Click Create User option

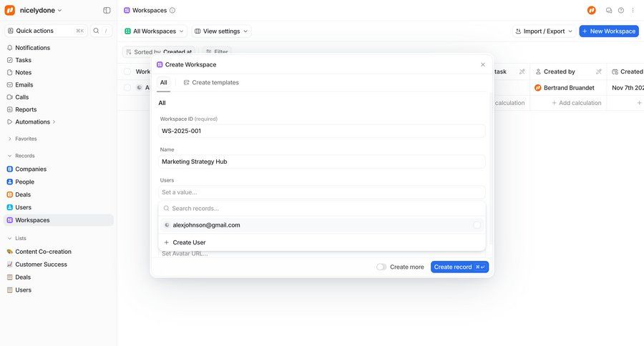coord(321,242)
